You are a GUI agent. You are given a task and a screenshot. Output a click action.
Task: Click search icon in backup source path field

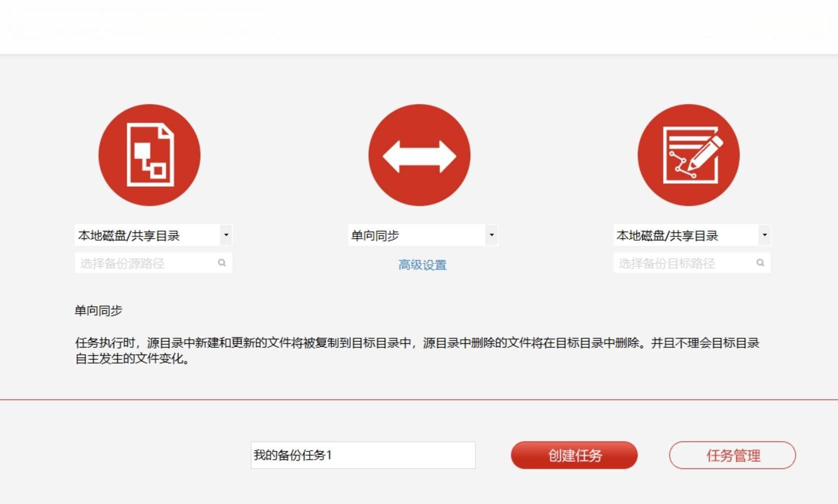pyautogui.click(x=222, y=263)
